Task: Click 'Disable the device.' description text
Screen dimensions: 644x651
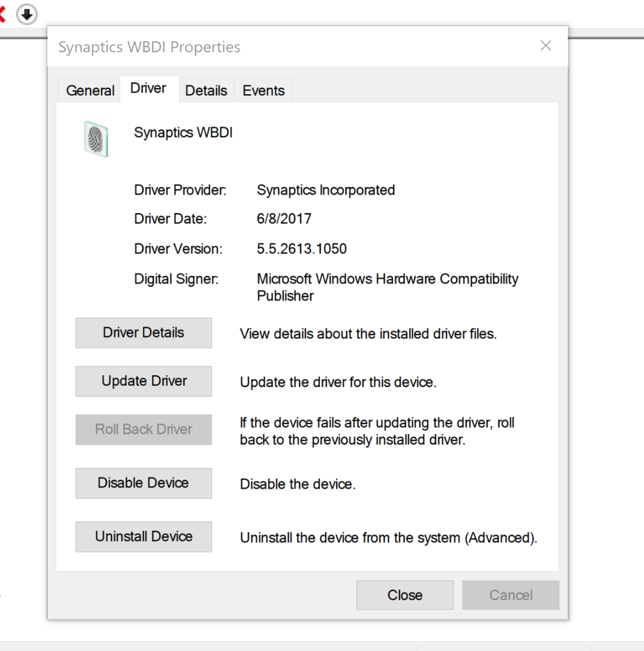Action: point(298,484)
